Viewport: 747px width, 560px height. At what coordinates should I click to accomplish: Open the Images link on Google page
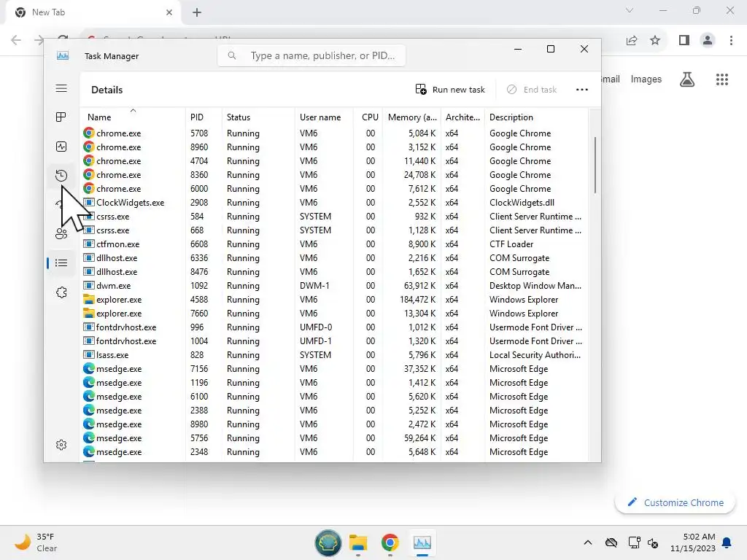pyautogui.click(x=646, y=79)
